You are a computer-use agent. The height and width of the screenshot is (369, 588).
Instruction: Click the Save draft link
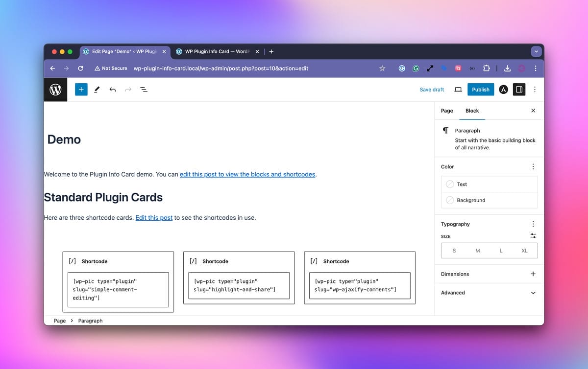(x=432, y=90)
